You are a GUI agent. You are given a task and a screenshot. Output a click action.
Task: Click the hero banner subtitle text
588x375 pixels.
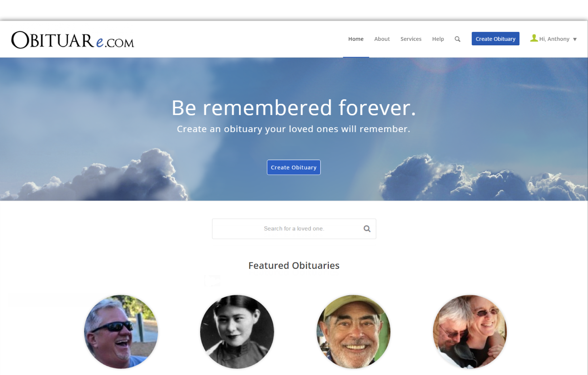tap(293, 129)
